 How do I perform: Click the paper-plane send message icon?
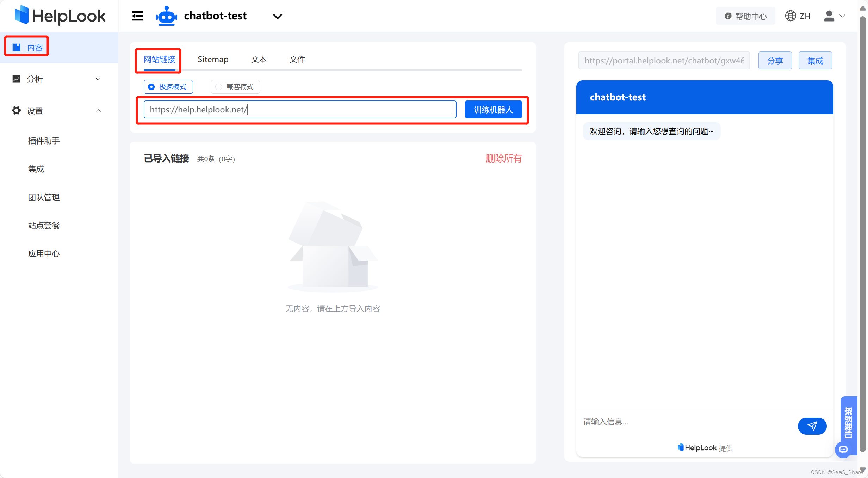coord(812,426)
